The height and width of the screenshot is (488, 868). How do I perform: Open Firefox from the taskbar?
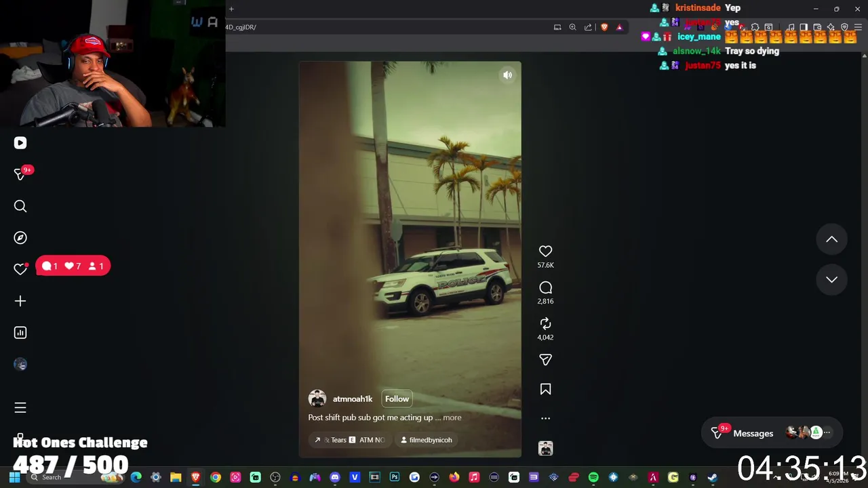click(x=454, y=477)
